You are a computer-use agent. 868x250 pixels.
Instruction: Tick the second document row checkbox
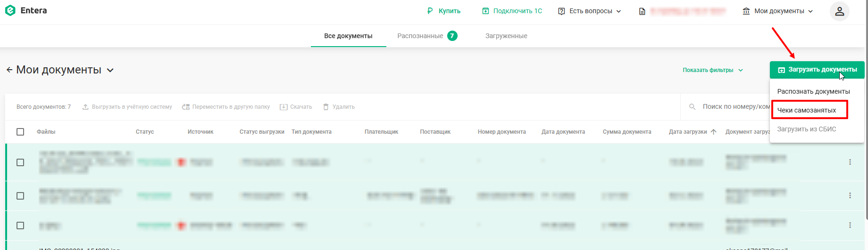pos(20,196)
